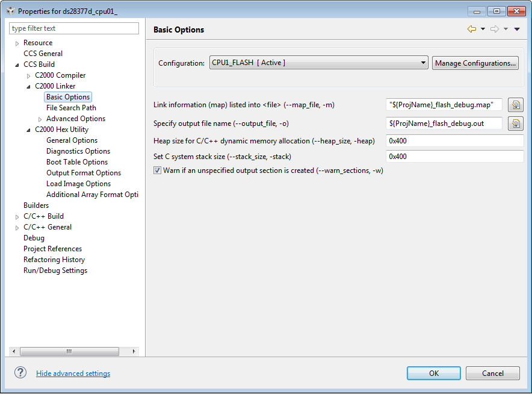Screen dimensions: 532x394
Task: Select Boot Table Options tree item
Action: (77, 162)
